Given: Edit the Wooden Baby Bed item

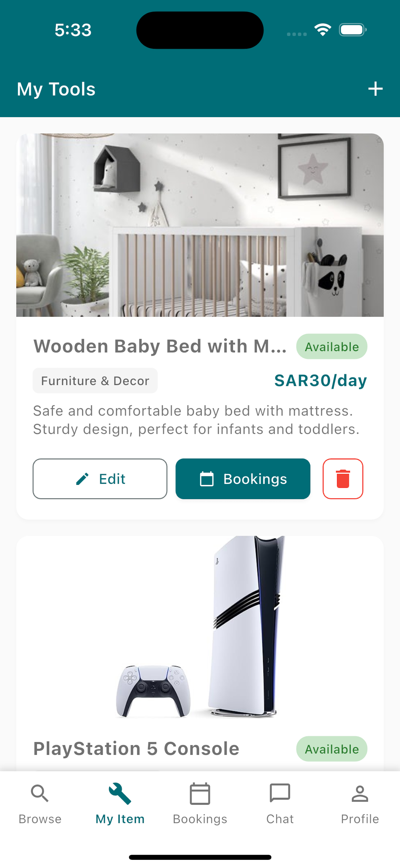Looking at the screenshot, I should (x=100, y=479).
